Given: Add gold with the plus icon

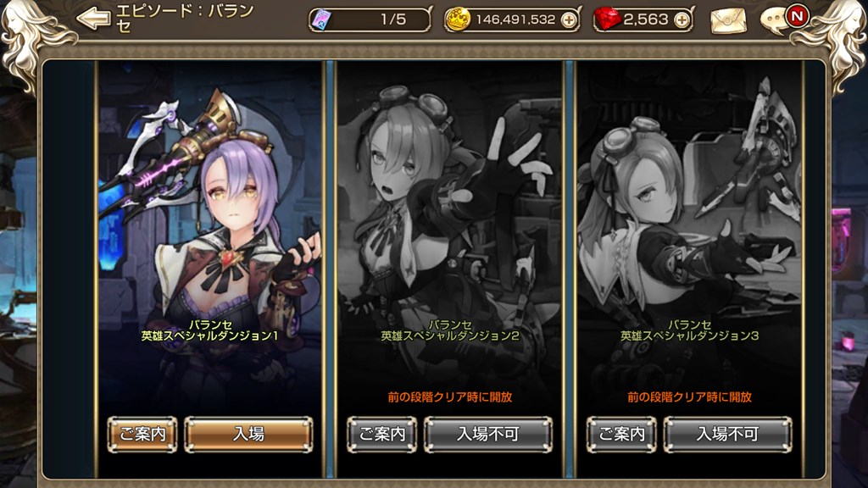Looking at the screenshot, I should (x=569, y=20).
